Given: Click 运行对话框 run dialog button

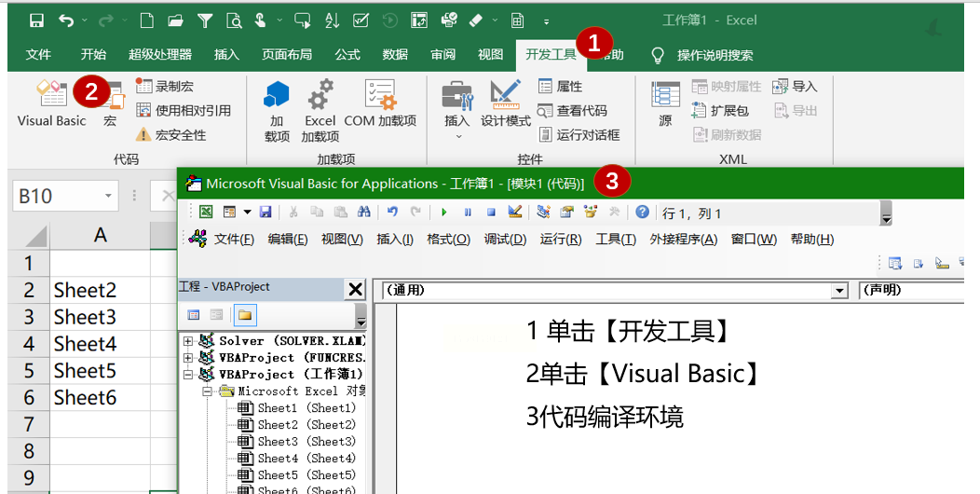Looking at the screenshot, I should tap(579, 134).
